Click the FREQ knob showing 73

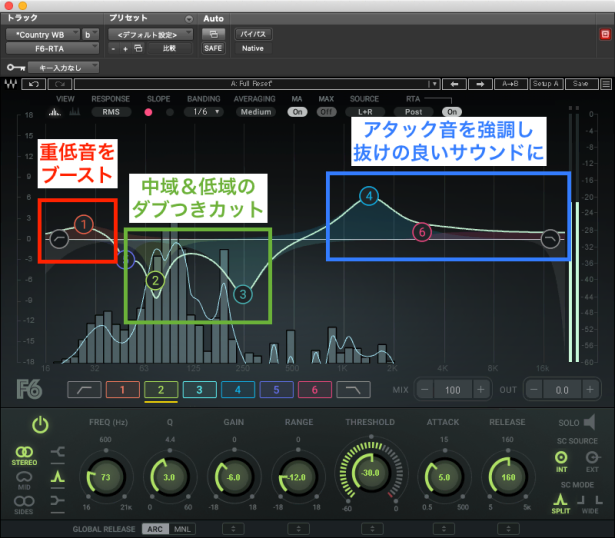tap(106, 477)
